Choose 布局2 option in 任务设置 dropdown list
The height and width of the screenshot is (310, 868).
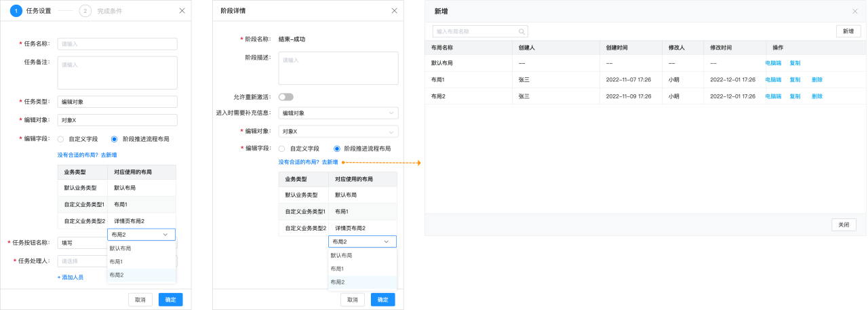(141, 275)
